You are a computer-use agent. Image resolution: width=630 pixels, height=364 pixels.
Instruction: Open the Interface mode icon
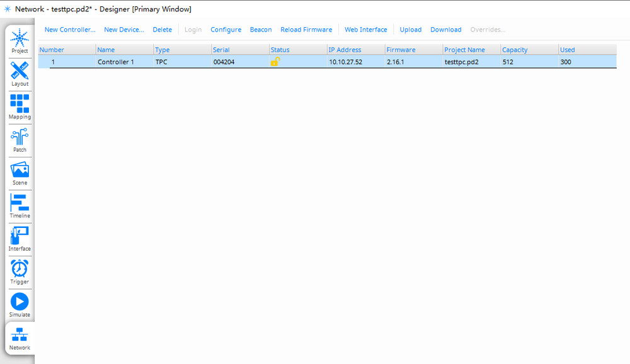[20, 237]
